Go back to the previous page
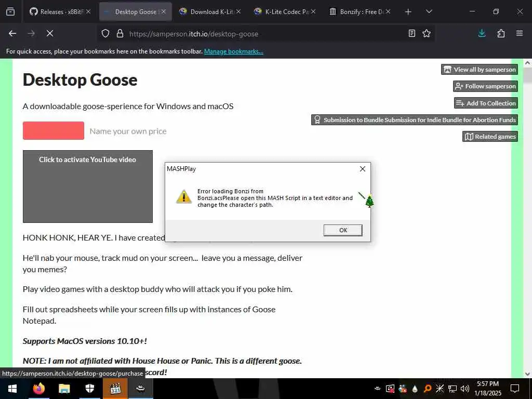 point(12,33)
